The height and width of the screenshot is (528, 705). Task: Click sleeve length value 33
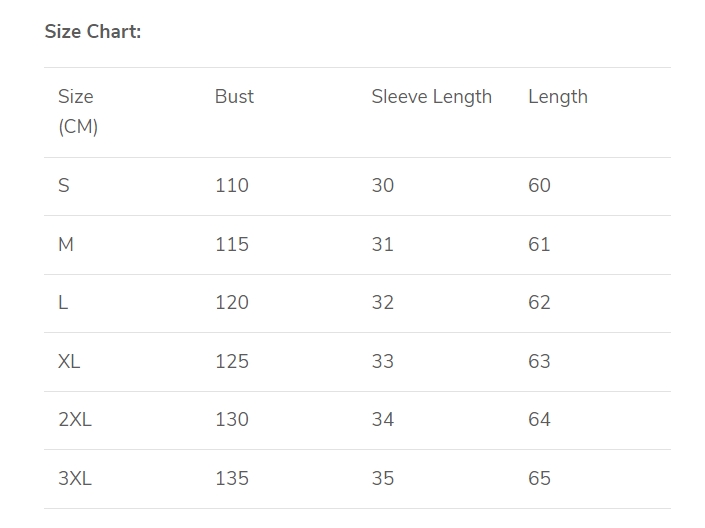point(382,362)
